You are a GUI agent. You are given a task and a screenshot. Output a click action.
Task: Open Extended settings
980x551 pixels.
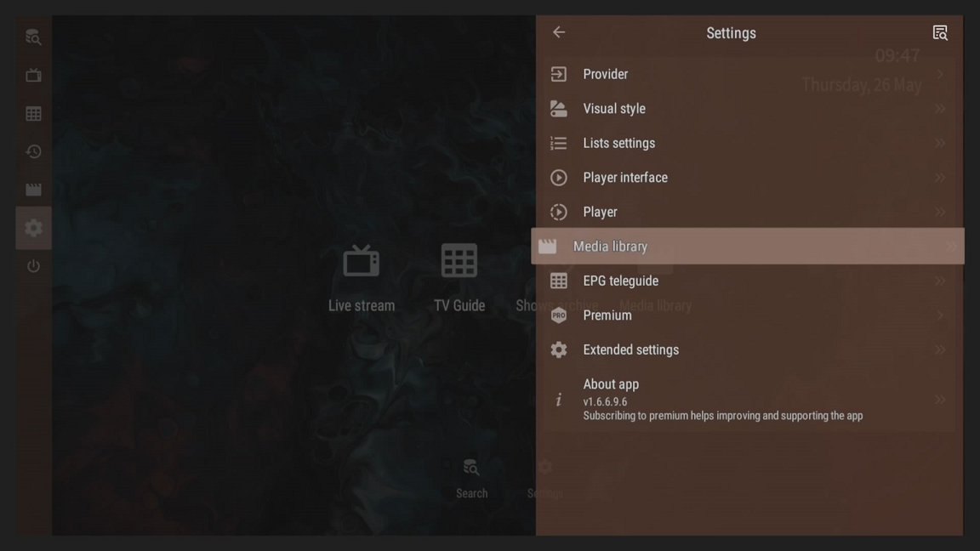click(x=630, y=349)
